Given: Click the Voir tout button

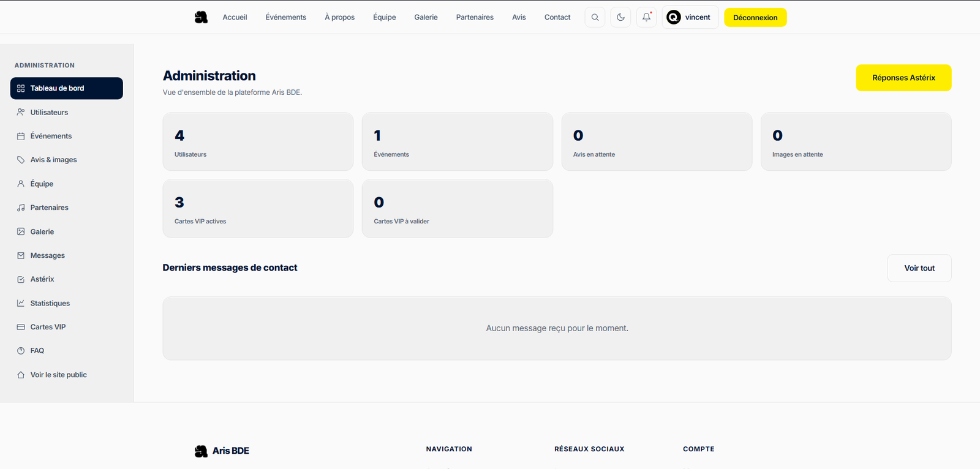Looking at the screenshot, I should point(919,268).
